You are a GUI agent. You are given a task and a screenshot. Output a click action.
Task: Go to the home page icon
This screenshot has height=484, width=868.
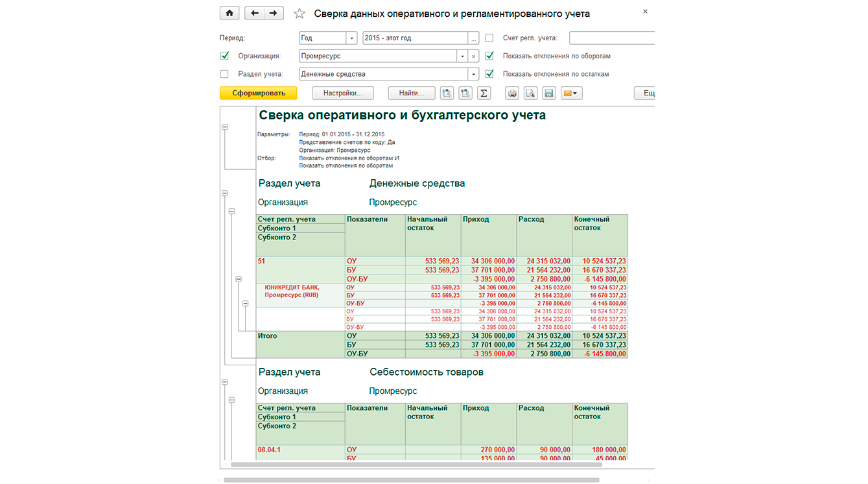pyautogui.click(x=229, y=13)
